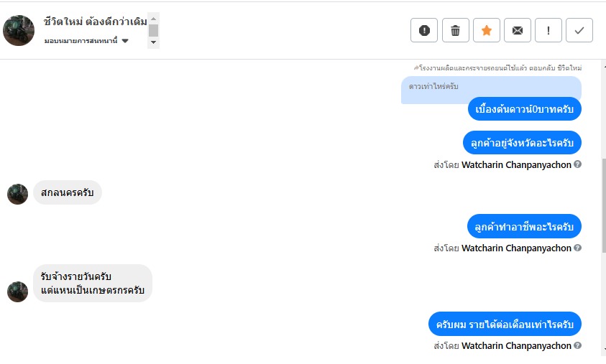This screenshot has width=606, height=364.
Task: Click customer name ชีวิตใหม่ ต้องดีกว่าเดิม
Action: [x=95, y=22]
